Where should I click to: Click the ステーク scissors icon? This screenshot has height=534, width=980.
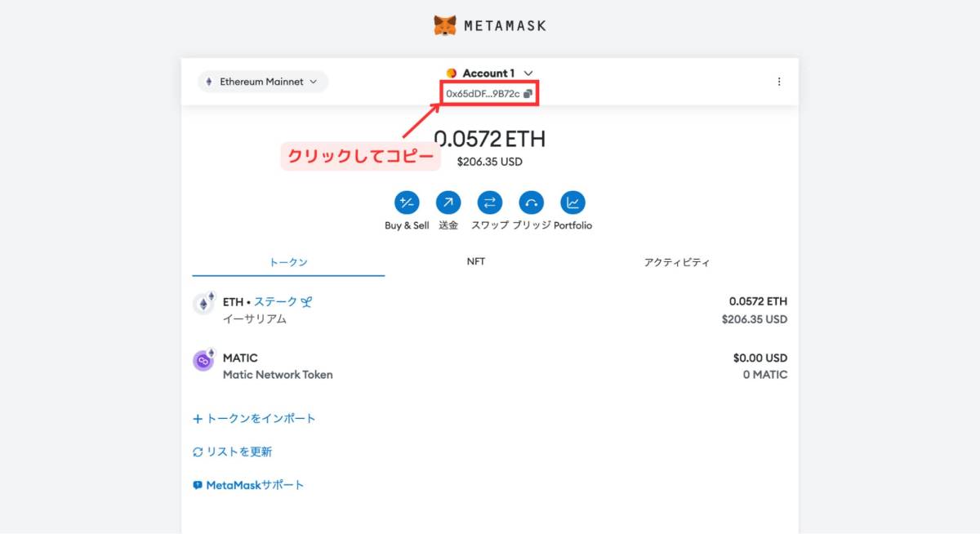pyautogui.click(x=305, y=301)
